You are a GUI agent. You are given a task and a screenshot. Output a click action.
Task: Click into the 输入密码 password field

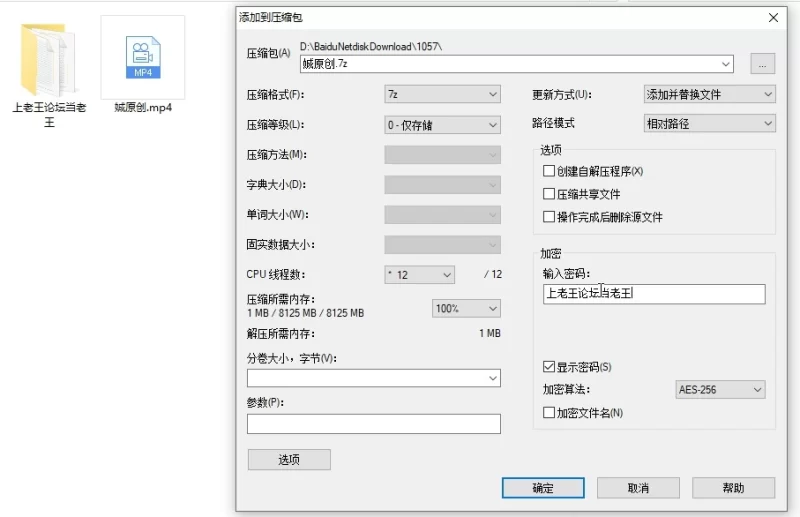point(654,294)
